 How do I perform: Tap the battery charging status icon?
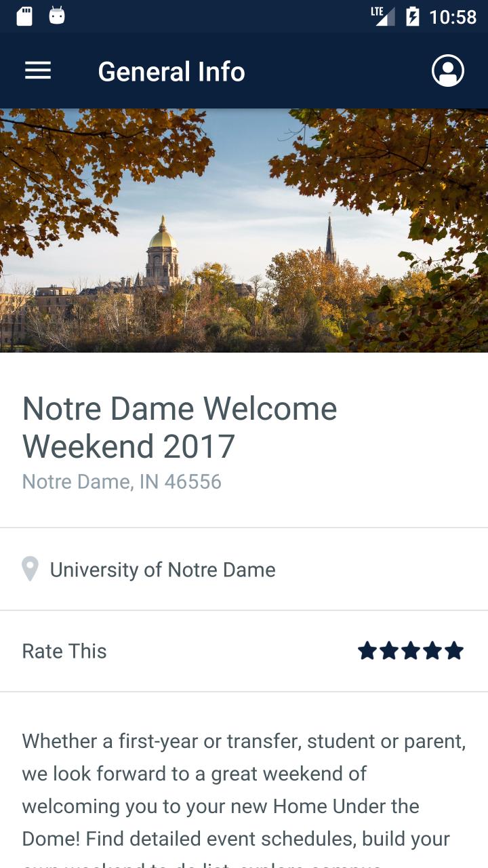click(x=412, y=16)
